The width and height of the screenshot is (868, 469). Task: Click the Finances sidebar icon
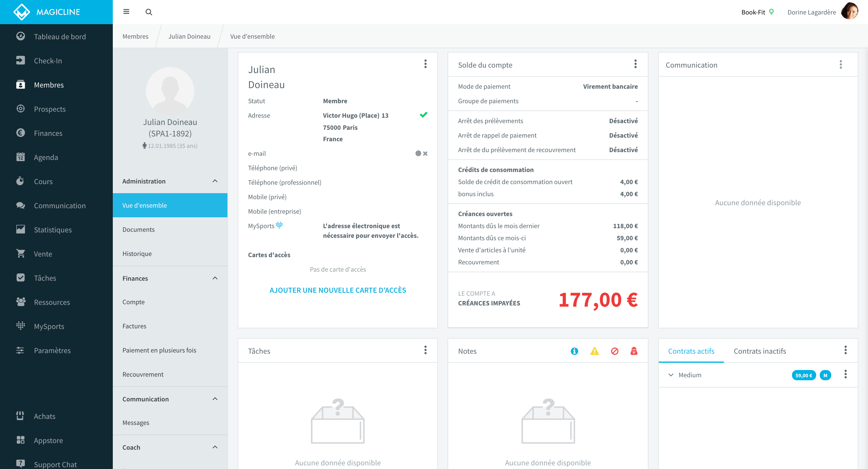tap(20, 133)
